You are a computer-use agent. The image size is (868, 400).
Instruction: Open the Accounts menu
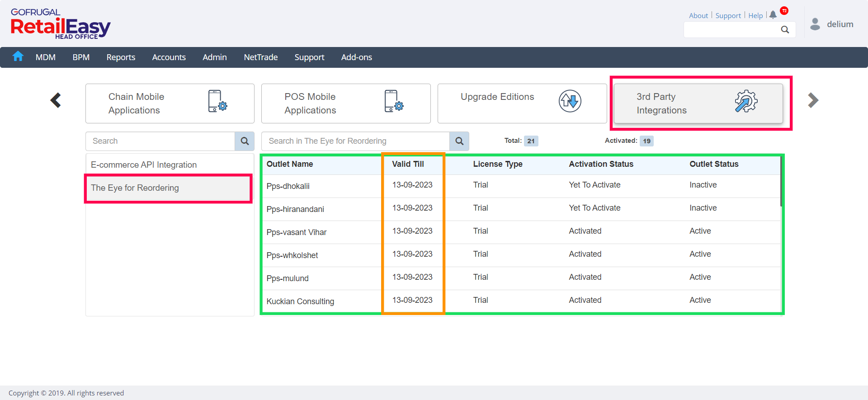[x=169, y=57]
